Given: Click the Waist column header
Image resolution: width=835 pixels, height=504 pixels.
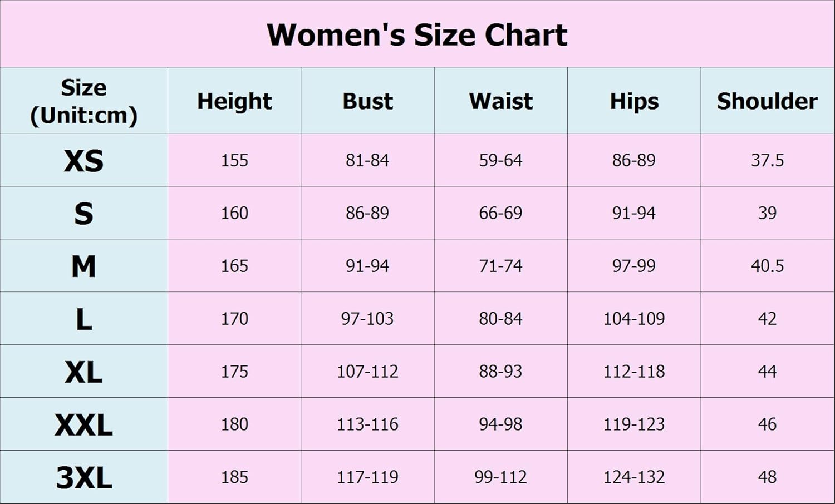Looking at the screenshot, I should coord(500,101).
